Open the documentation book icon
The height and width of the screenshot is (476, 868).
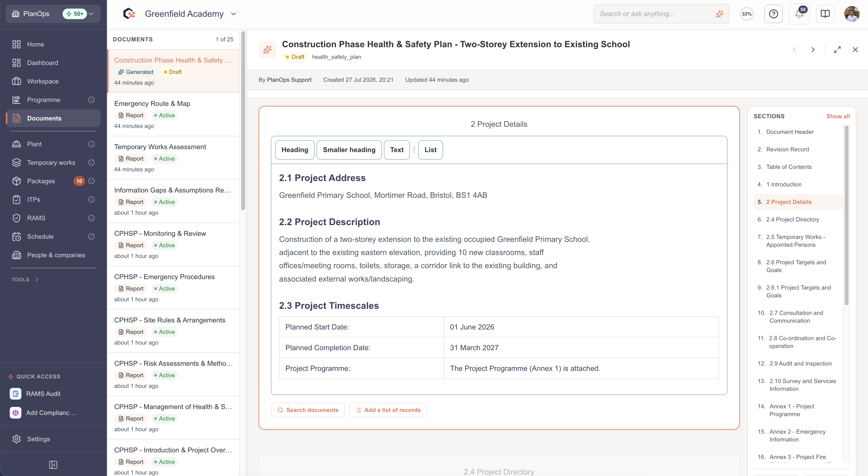click(825, 14)
